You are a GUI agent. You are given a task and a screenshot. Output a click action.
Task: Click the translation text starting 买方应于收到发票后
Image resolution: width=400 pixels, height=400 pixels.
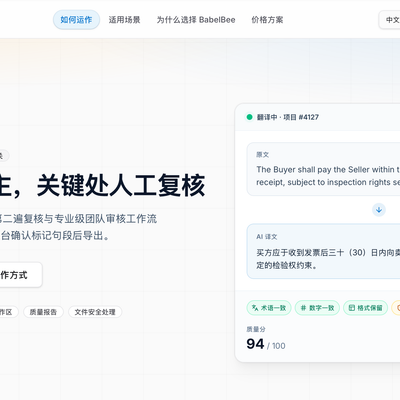328,259
